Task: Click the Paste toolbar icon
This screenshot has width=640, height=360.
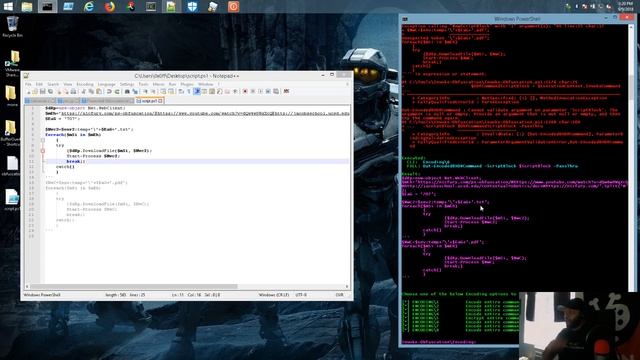Action: coord(98,91)
